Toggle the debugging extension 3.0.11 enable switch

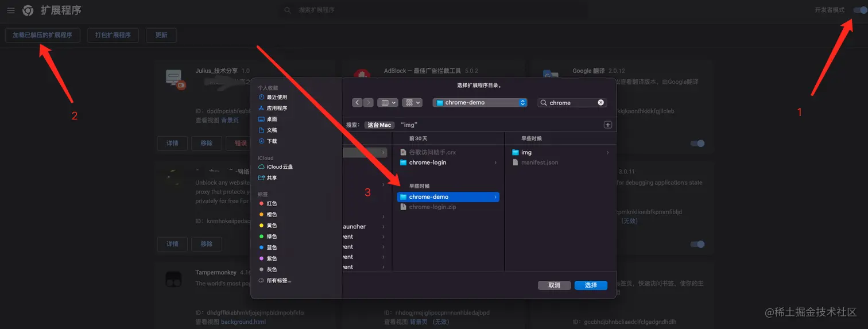(x=697, y=244)
